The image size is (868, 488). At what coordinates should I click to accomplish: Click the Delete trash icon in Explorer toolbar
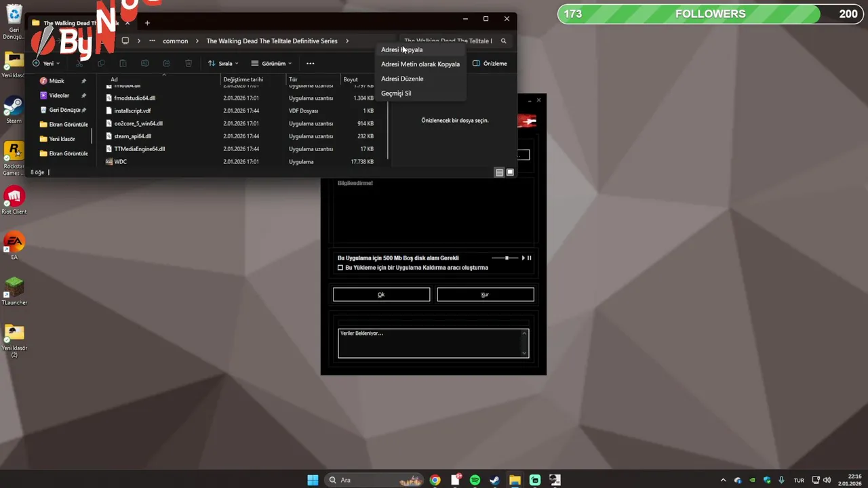tap(189, 63)
